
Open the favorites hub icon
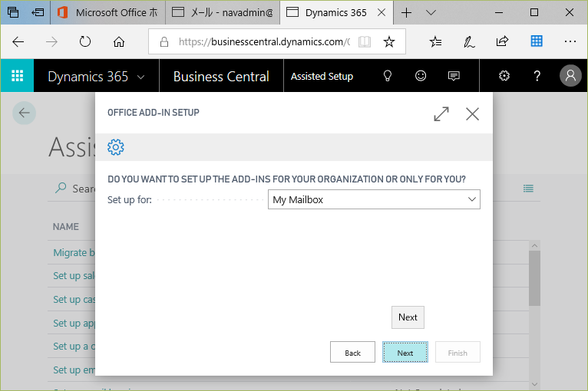coord(436,41)
